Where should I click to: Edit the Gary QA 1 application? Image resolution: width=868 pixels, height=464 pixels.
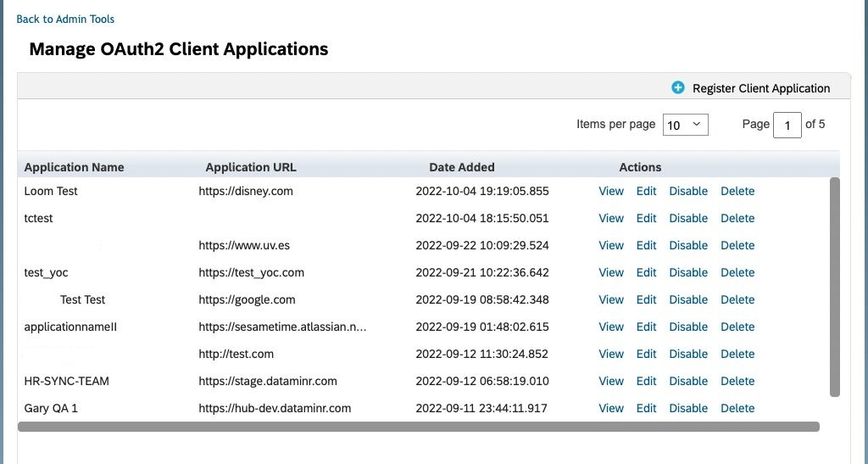646,408
